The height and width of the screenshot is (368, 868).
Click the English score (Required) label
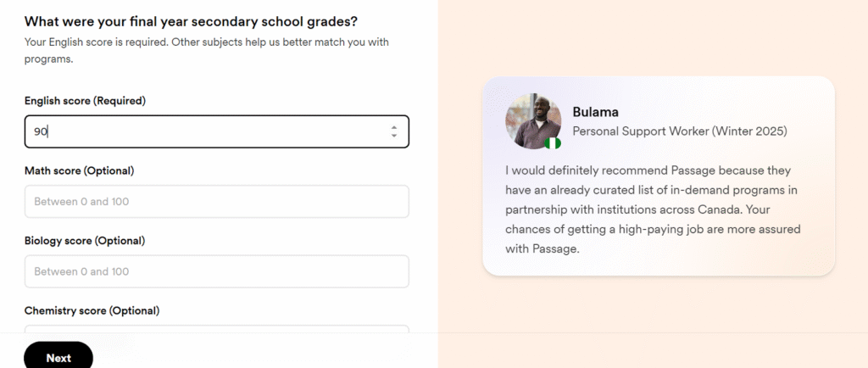click(x=85, y=101)
